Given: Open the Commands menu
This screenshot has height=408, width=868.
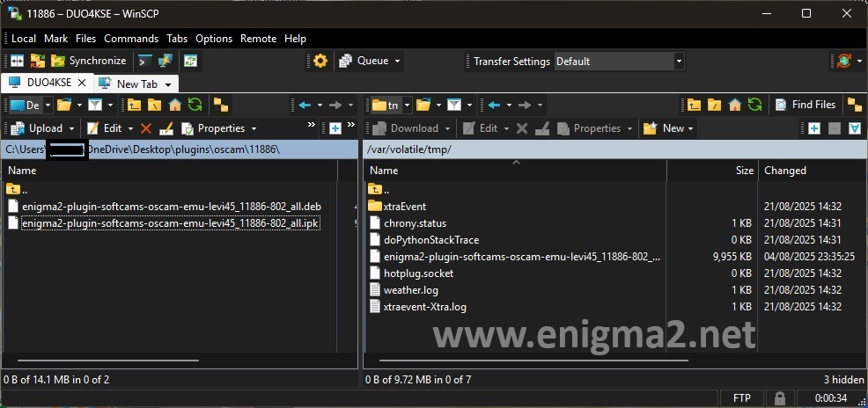Looking at the screenshot, I should 131,39.
